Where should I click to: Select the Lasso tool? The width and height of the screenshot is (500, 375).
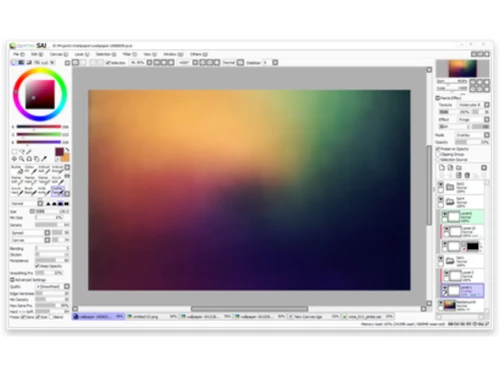point(22,152)
